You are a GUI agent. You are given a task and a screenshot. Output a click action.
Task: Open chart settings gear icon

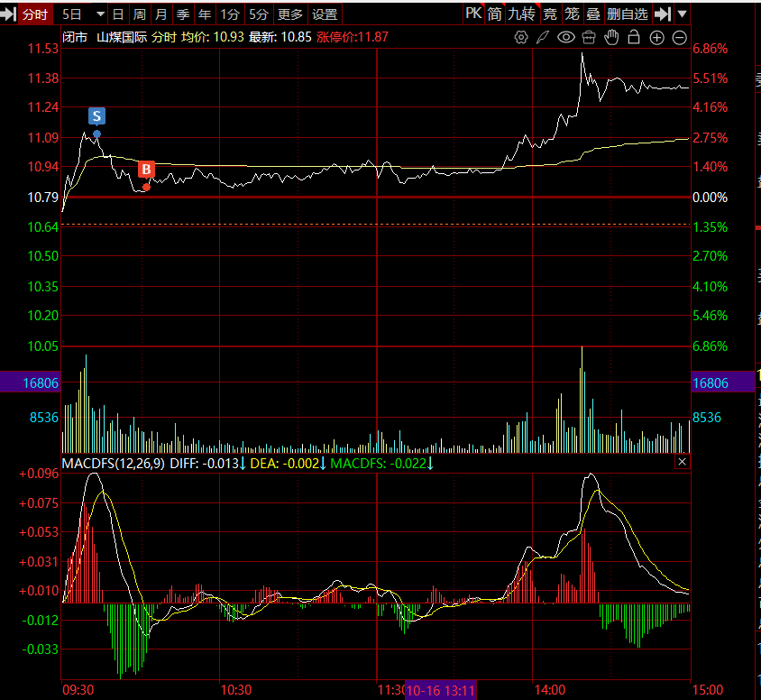(x=520, y=38)
